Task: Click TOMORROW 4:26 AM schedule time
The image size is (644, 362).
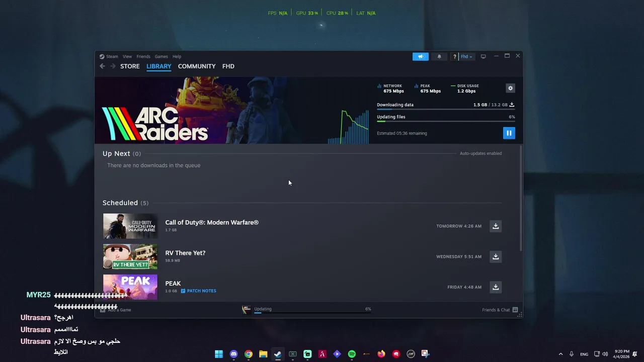Action: (x=459, y=226)
